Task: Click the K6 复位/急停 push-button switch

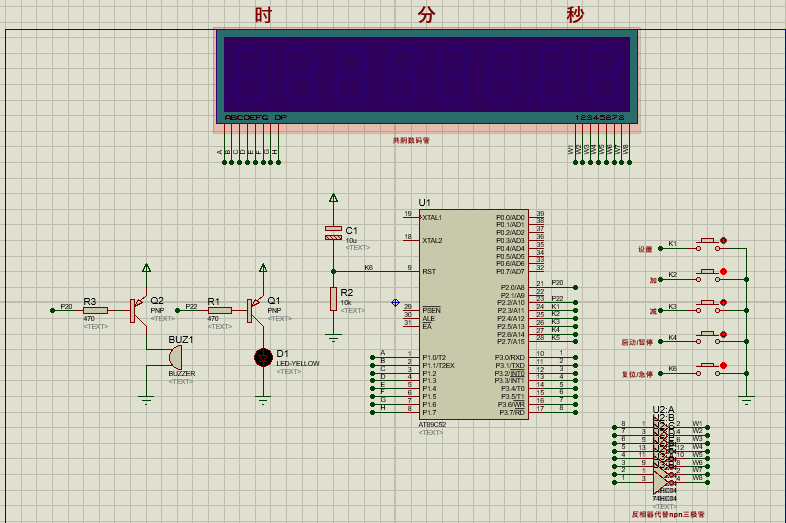Action: tap(708, 370)
